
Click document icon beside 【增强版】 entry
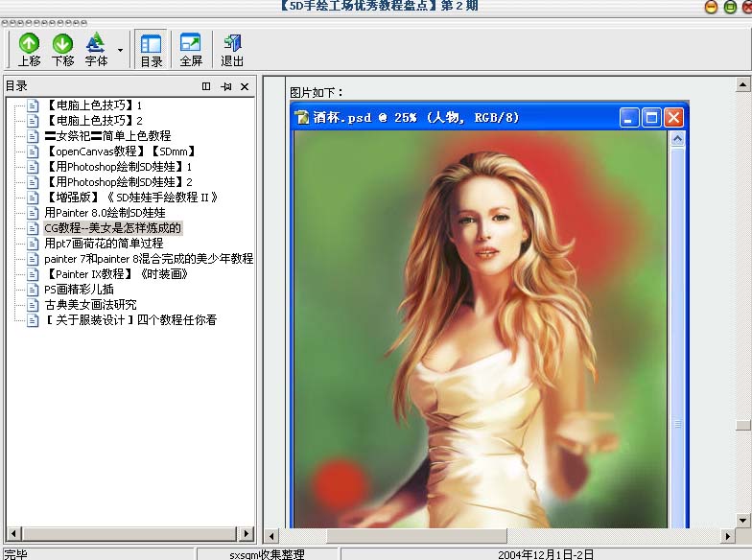tap(33, 198)
